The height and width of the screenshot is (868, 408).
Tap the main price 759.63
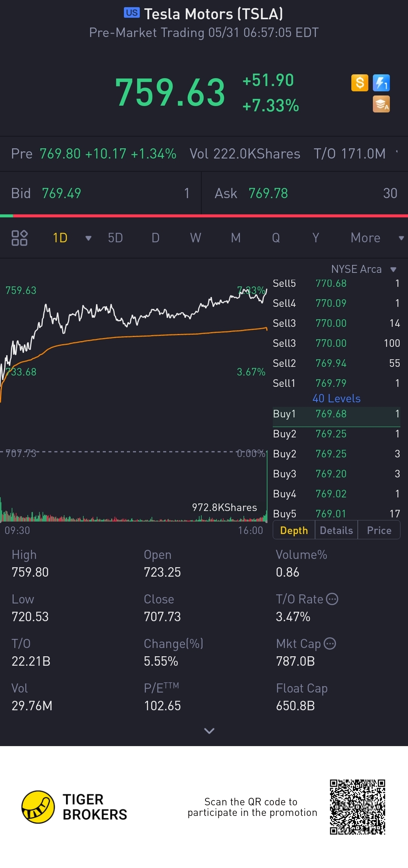click(x=170, y=92)
